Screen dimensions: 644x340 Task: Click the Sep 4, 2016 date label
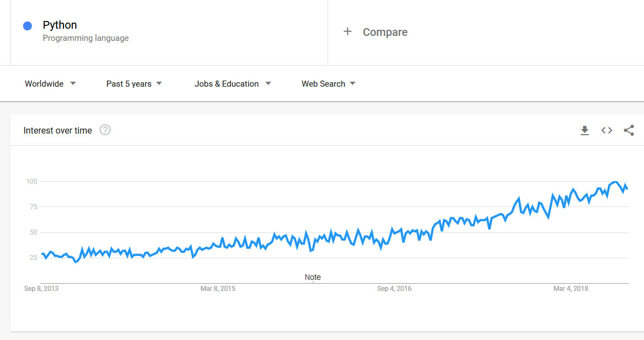[x=394, y=289]
